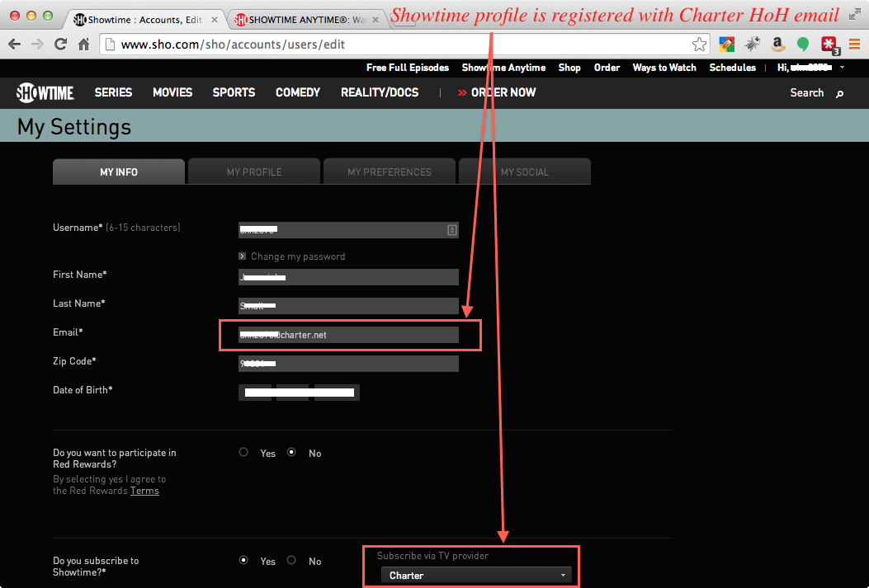The image size is (869, 588).
Task: Bookmark this page with the star icon
Action: pos(700,45)
